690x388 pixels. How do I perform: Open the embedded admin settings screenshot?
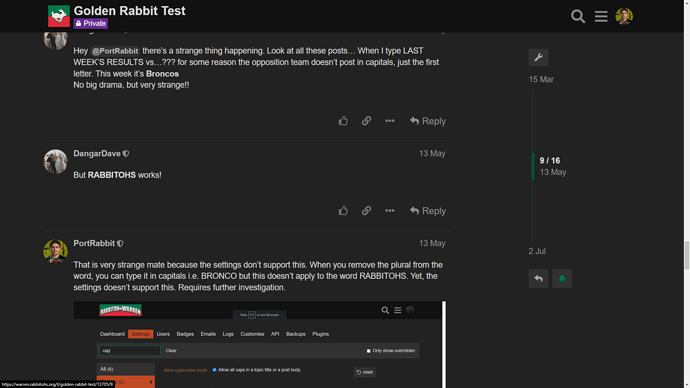260,344
